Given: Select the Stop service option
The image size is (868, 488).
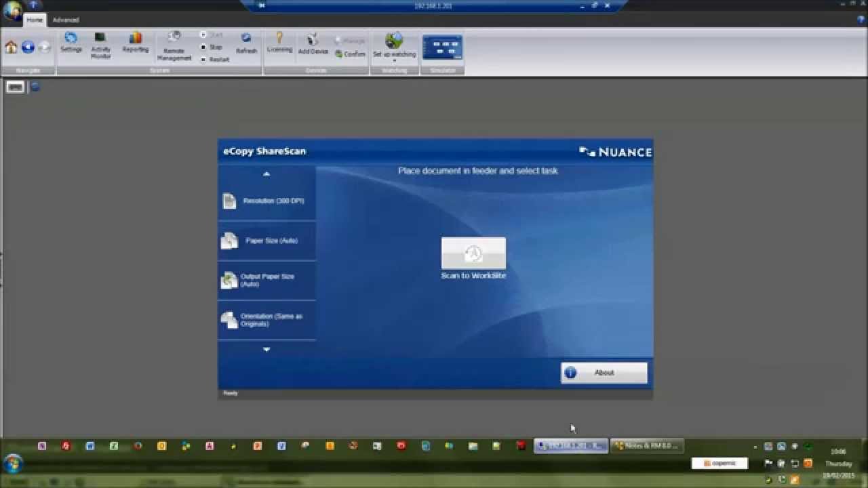Looking at the screenshot, I should [x=212, y=47].
